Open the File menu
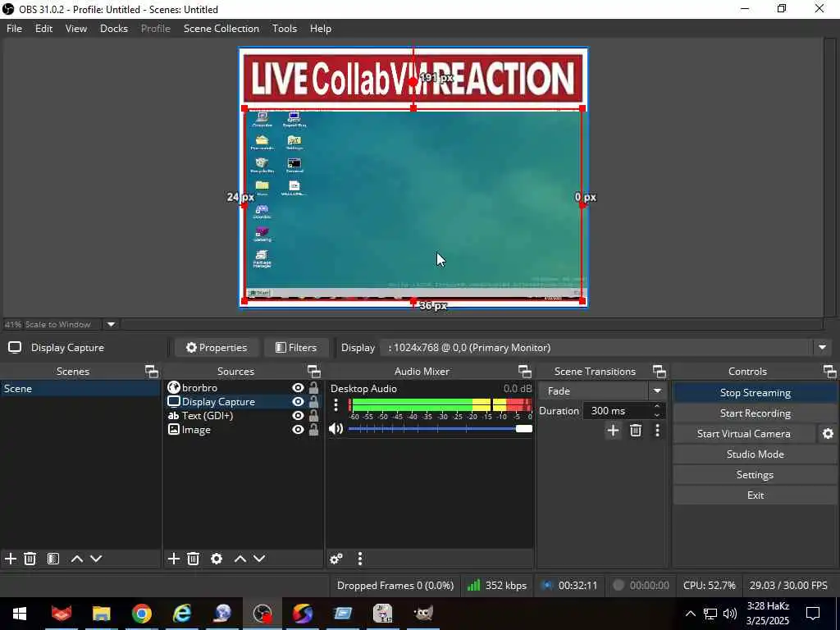 [14, 29]
